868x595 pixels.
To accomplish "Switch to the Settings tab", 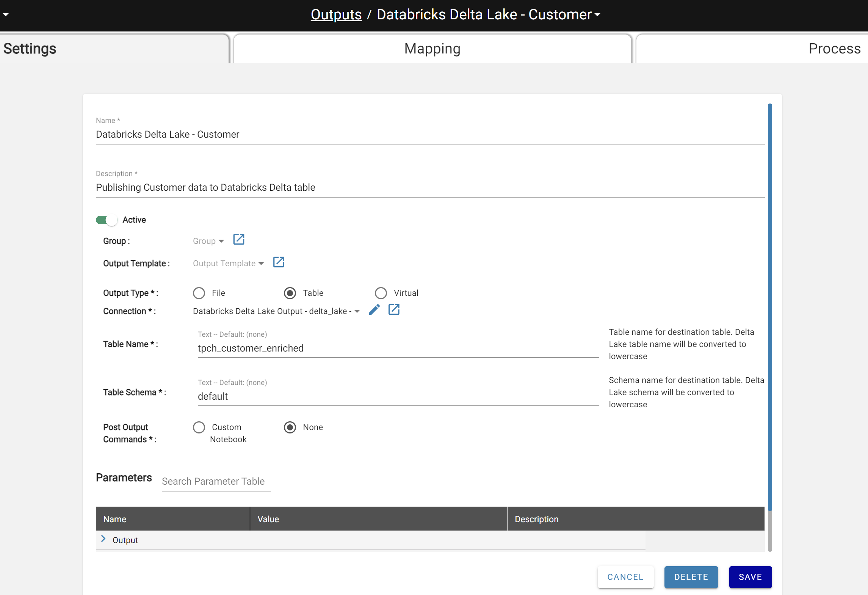I will (114, 49).
